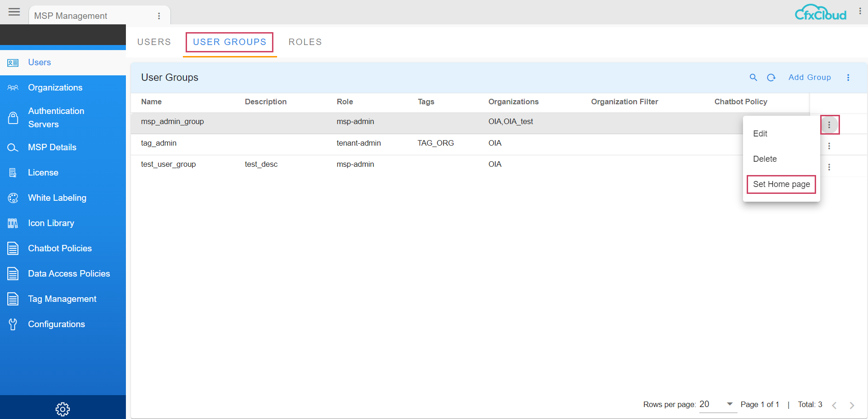Click the Tag Management sidebar icon
This screenshot has height=419, width=868.
[x=13, y=299]
